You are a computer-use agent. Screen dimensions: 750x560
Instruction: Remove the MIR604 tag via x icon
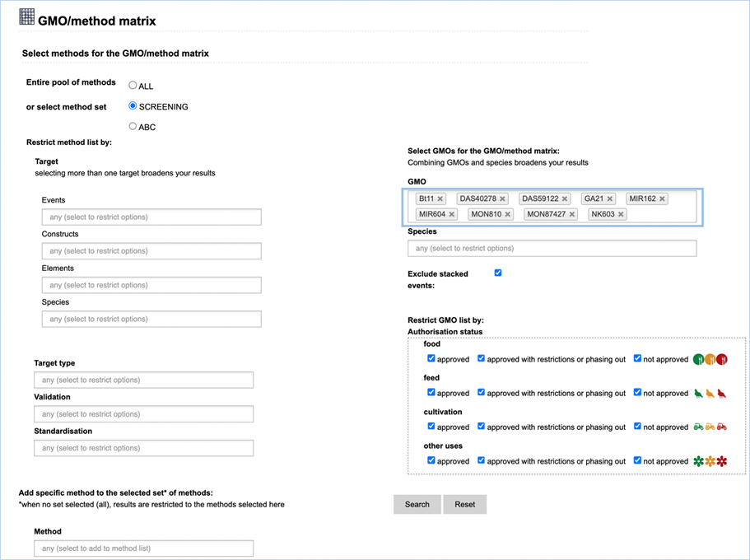(x=451, y=214)
